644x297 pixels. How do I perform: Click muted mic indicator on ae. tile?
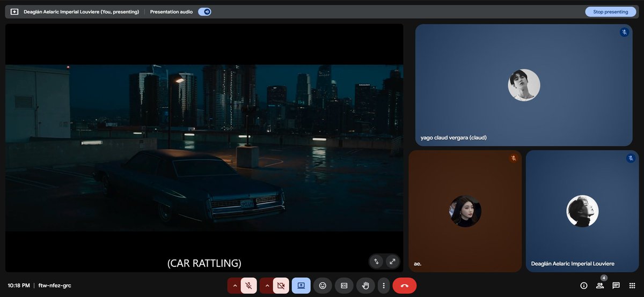514,158
